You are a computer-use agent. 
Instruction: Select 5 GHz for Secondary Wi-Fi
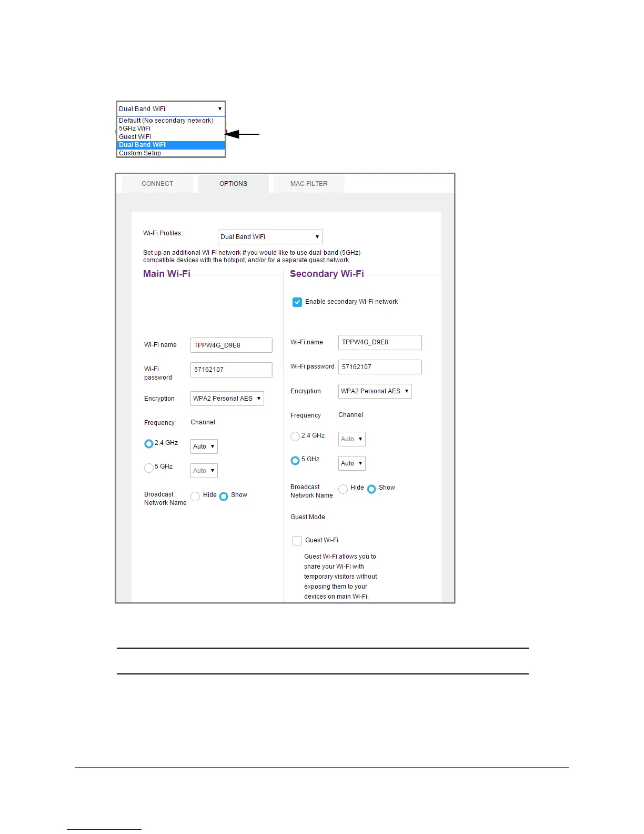pyautogui.click(x=295, y=461)
